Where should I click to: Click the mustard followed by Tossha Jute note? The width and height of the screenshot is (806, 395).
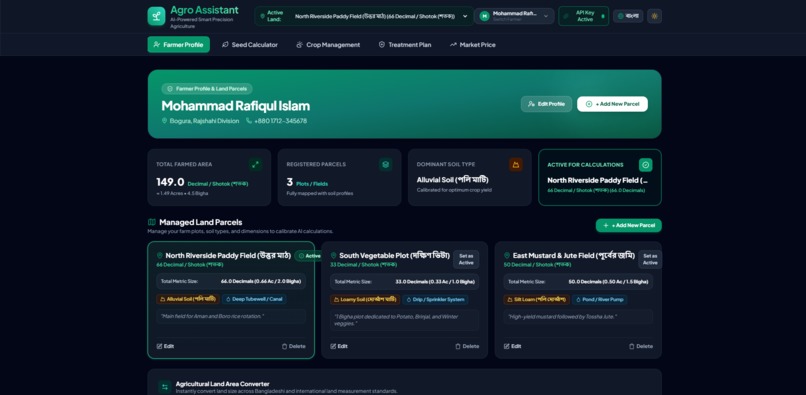578,317
